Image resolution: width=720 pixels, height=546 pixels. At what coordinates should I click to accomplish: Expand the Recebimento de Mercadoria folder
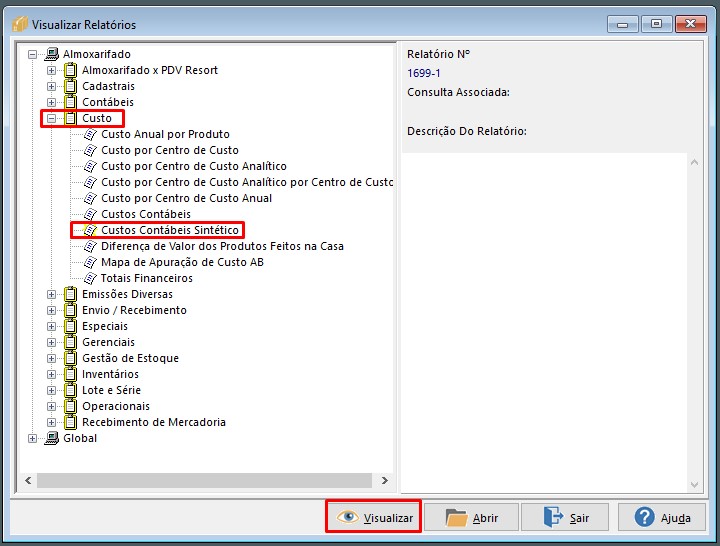click(51, 422)
